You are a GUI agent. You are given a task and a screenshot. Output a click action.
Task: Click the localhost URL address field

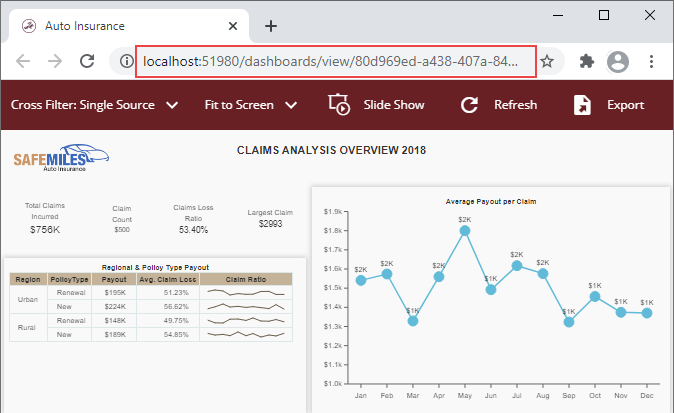330,61
